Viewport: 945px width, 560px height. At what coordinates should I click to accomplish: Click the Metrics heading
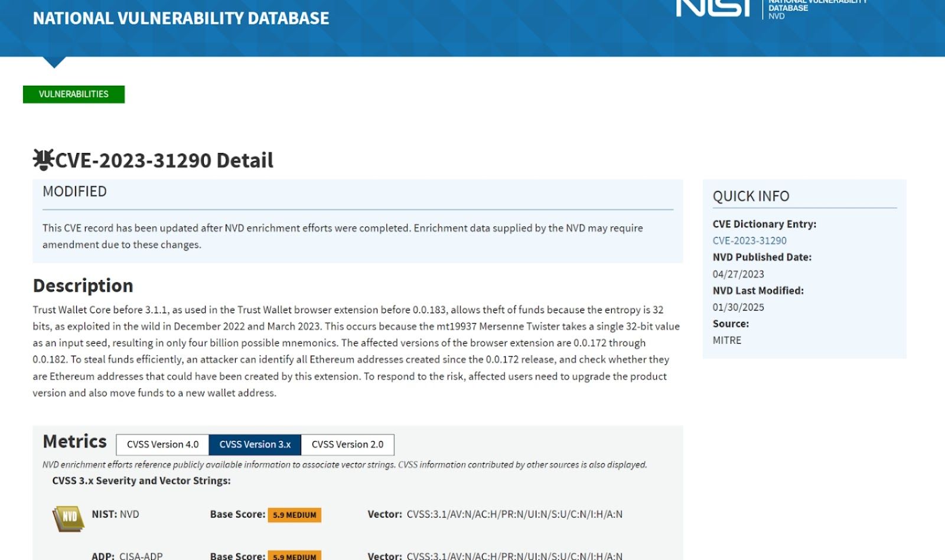tap(74, 441)
